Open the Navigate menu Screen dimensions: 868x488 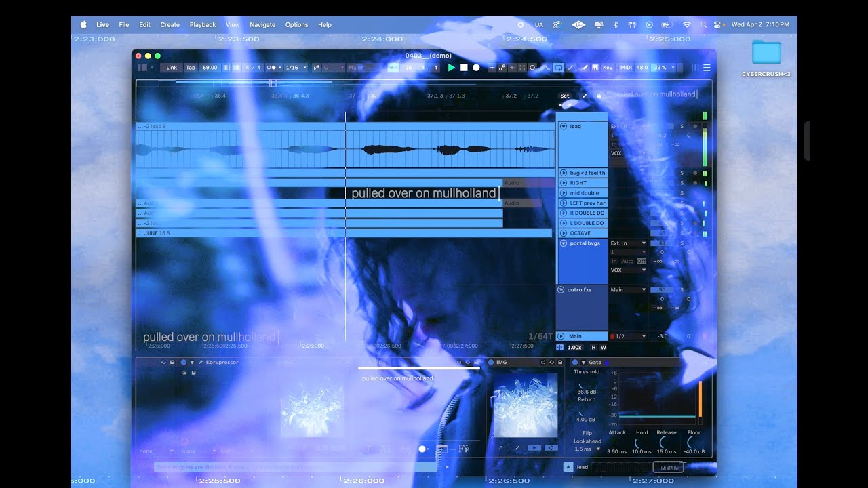point(262,25)
